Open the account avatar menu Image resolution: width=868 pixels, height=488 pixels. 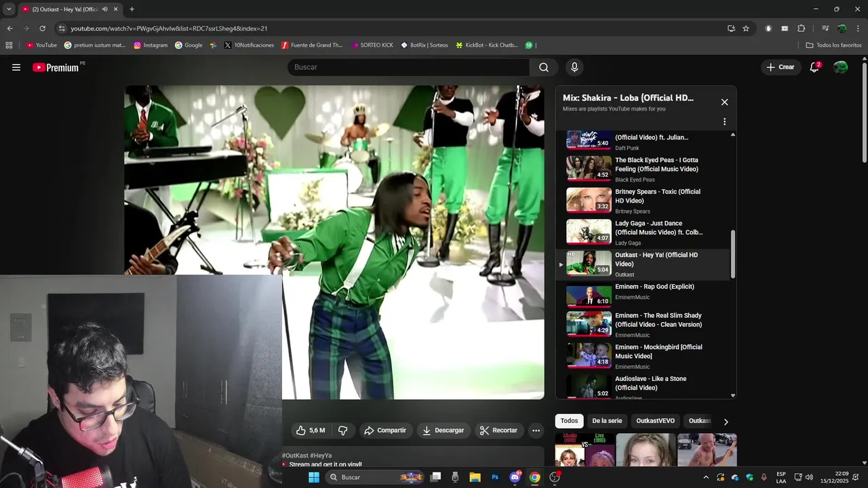pyautogui.click(x=840, y=67)
